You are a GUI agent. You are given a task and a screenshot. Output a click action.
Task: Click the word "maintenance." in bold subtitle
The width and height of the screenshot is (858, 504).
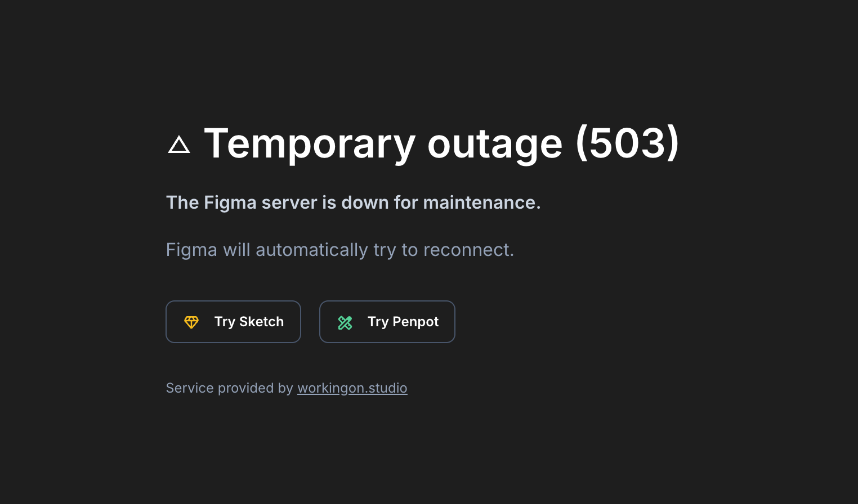click(x=481, y=202)
